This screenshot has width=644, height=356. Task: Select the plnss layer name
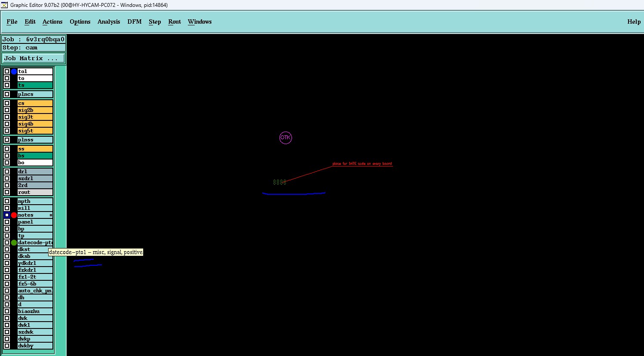click(35, 140)
